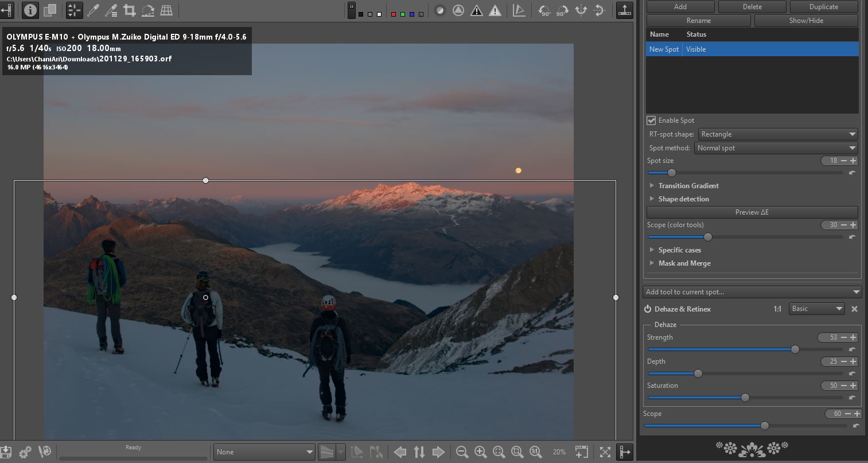Turn off Dehaze & Retinex power toggle
This screenshot has height=463, width=868.
(x=648, y=309)
